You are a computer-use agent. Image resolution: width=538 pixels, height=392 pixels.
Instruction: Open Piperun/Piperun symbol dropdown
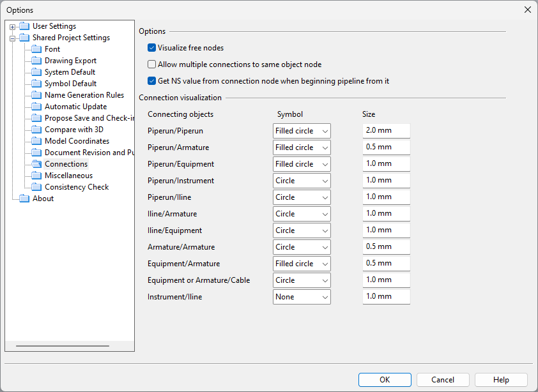[x=302, y=131]
